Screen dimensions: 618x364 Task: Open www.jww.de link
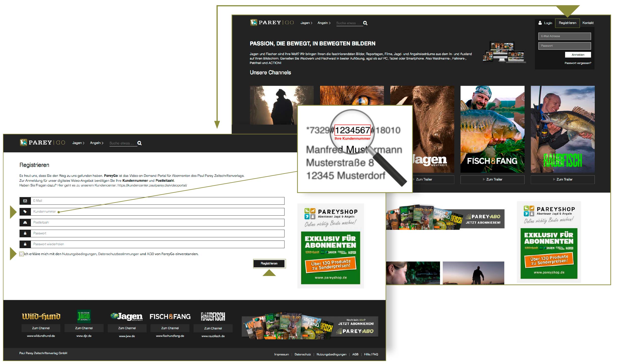click(127, 336)
